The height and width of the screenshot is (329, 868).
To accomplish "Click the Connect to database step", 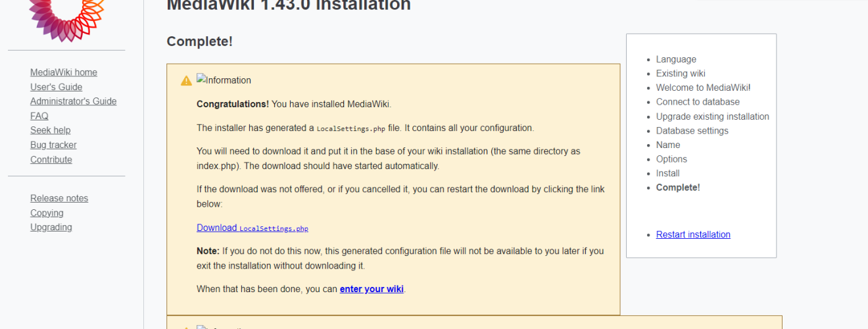I will point(698,102).
